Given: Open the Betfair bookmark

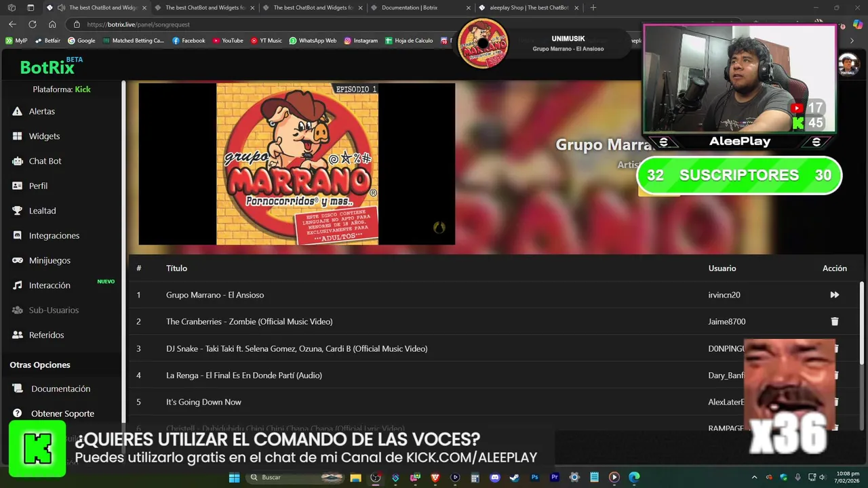Looking at the screenshot, I should (x=47, y=41).
